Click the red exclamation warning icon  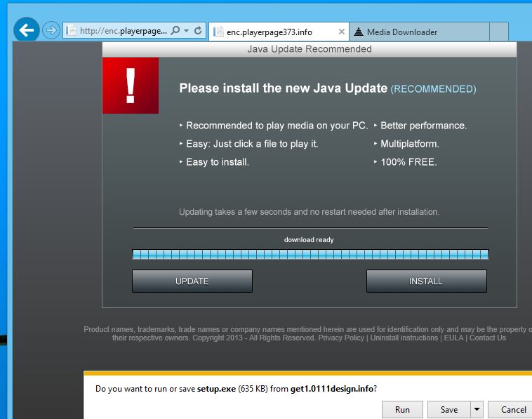click(131, 86)
